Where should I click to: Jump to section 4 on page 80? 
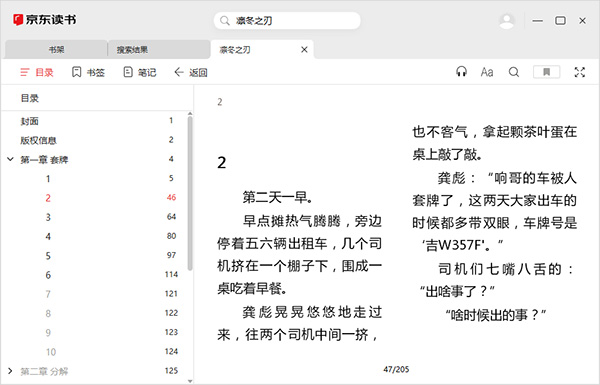click(97, 236)
